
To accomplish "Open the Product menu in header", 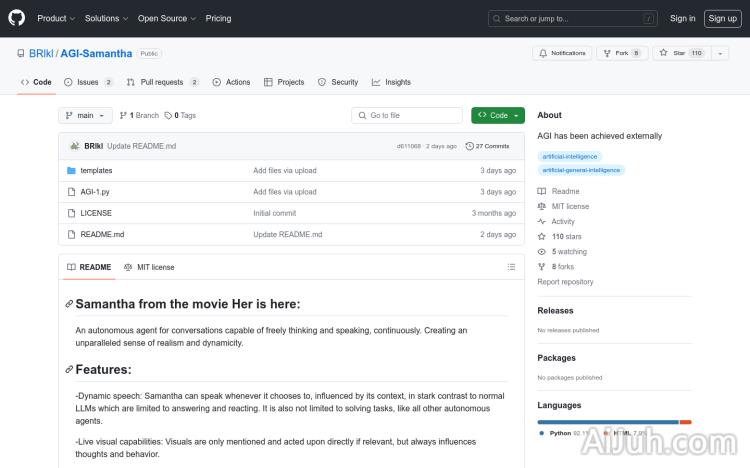I will coord(55,18).
